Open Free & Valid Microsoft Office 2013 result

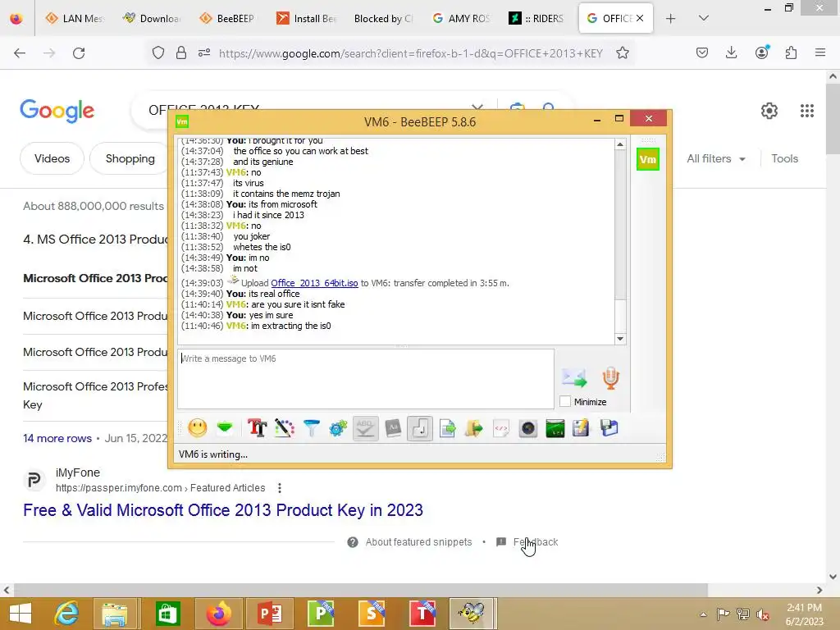(x=223, y=510)
